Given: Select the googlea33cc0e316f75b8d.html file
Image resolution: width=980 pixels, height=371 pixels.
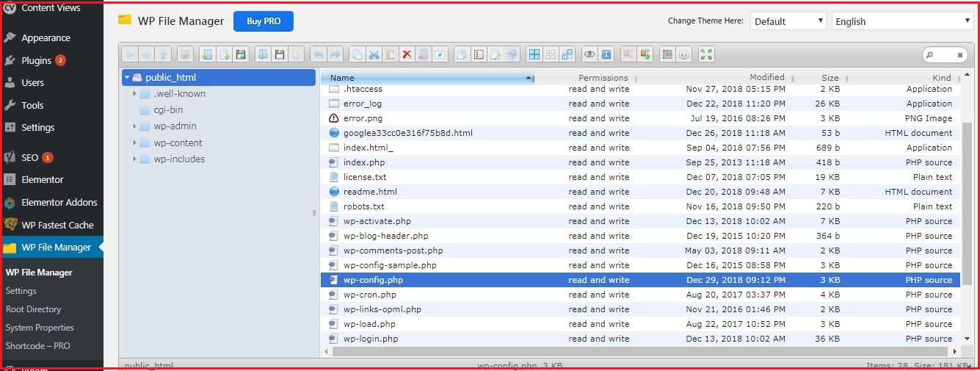Looking at the screenshot, I should tap(641, 133).
